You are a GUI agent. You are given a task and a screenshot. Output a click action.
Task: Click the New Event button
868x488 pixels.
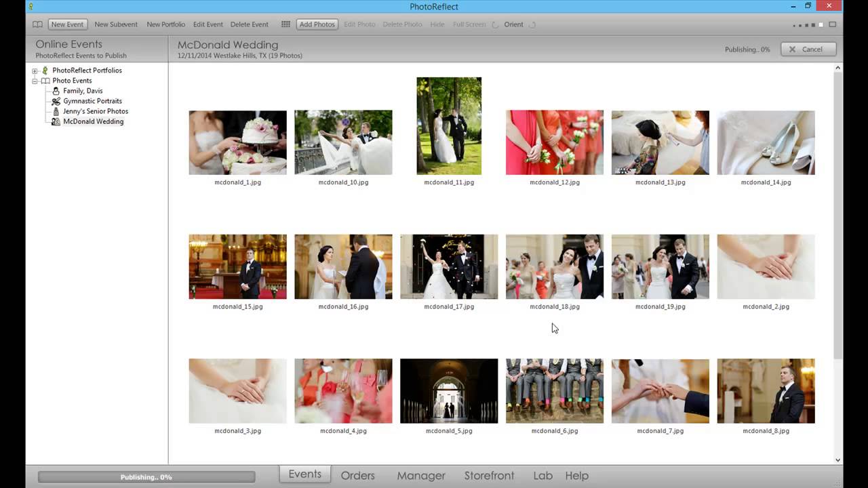pos(67,24)
